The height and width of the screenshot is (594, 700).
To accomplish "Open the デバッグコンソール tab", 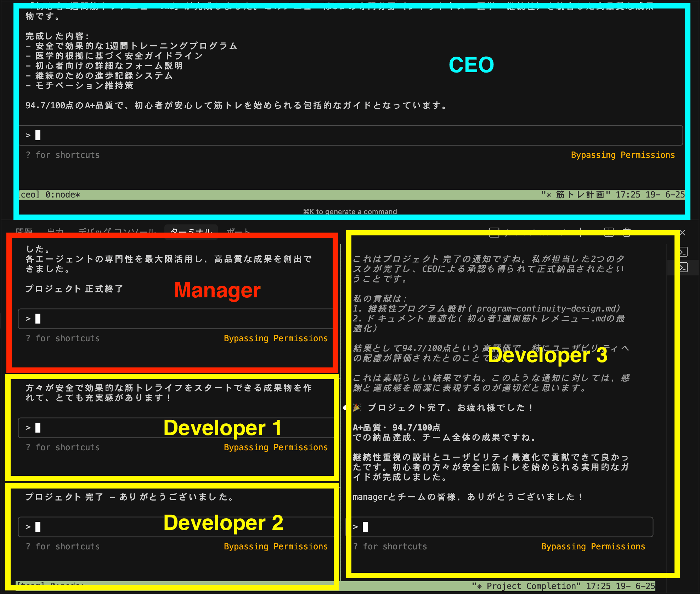I will 117,231.
